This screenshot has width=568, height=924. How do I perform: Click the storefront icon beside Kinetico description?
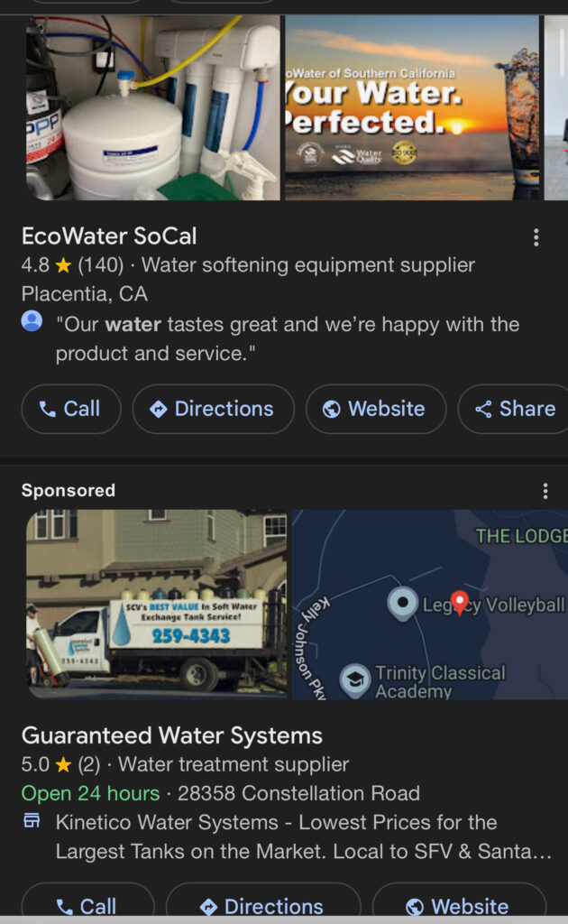[32, 820]
